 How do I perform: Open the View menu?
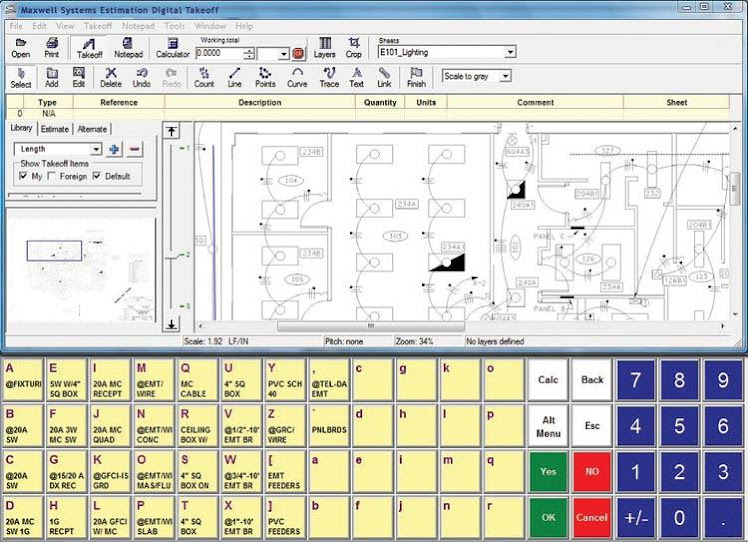(65, 26)
